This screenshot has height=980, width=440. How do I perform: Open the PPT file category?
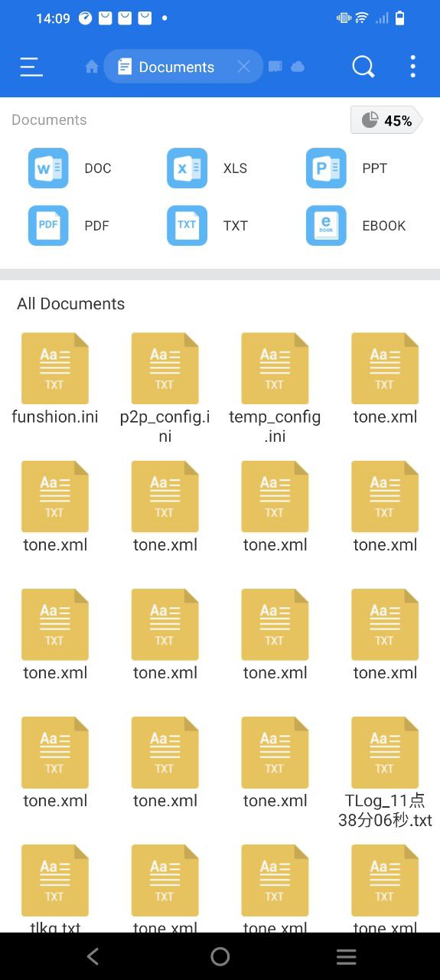click(x=347, y=168)
